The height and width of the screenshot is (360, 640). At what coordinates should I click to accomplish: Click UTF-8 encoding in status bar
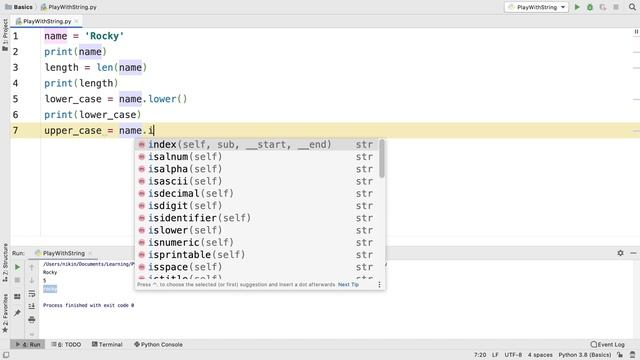pos(513,355)
